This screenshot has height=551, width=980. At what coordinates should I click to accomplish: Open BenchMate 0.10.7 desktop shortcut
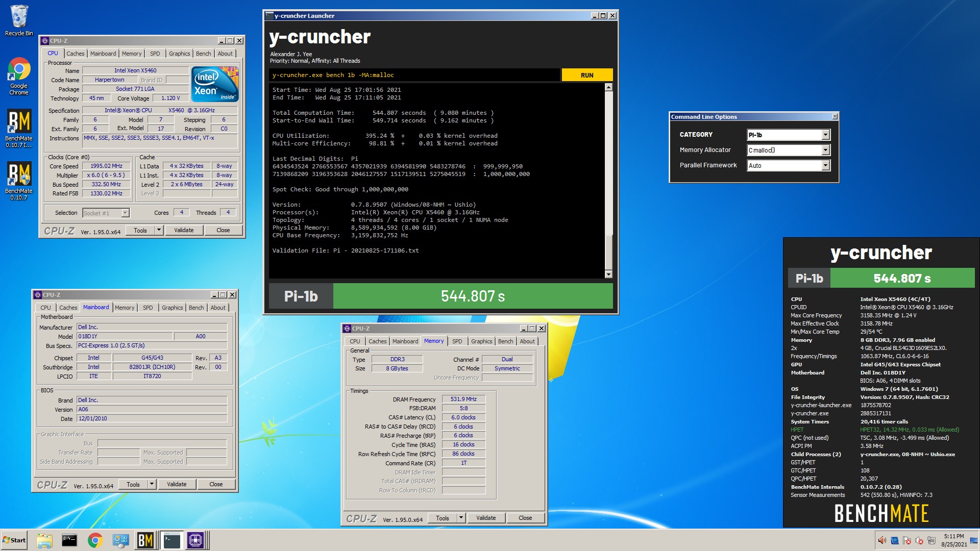pos(19,181)
